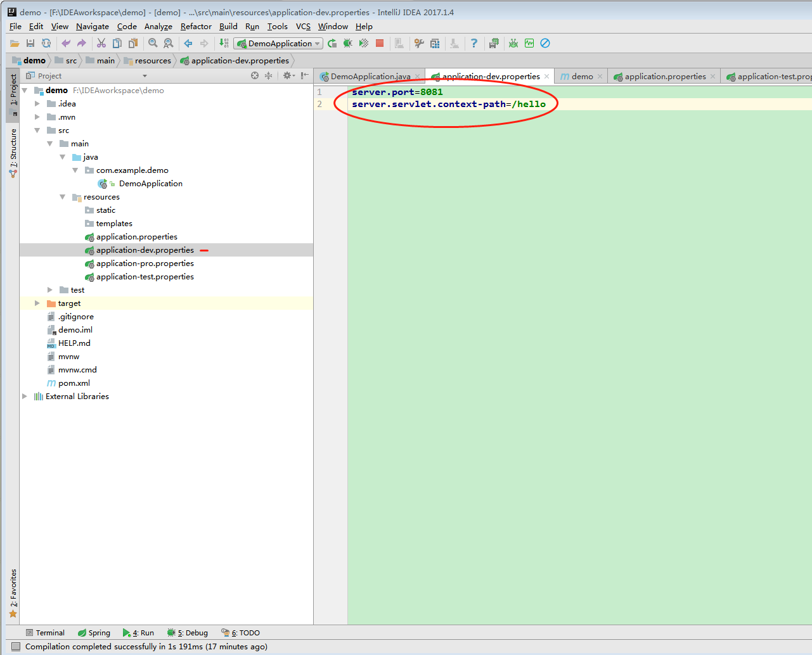812x655 pixels.
Task: Open Project Structure icon
Action: [x=435, y=44]
